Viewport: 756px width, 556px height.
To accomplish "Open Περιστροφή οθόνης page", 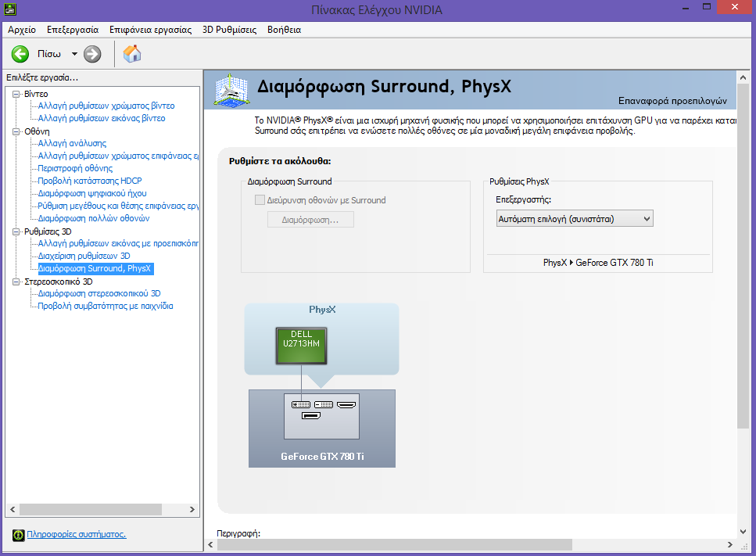I will [75, 168].
